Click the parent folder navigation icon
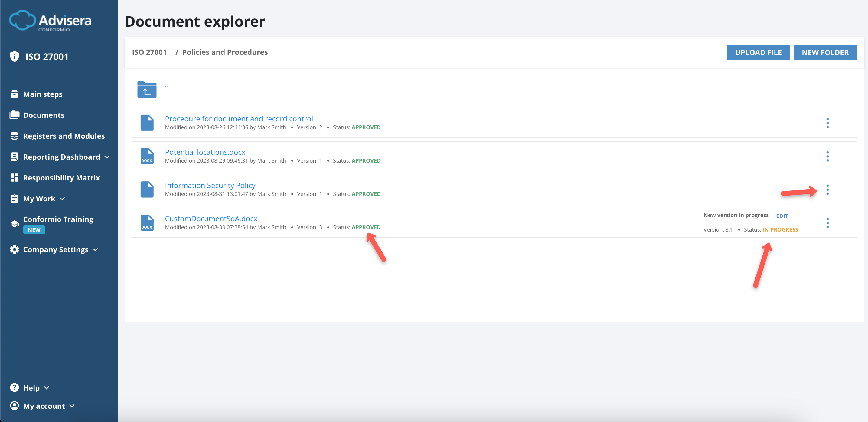 (x=147, y=90)
